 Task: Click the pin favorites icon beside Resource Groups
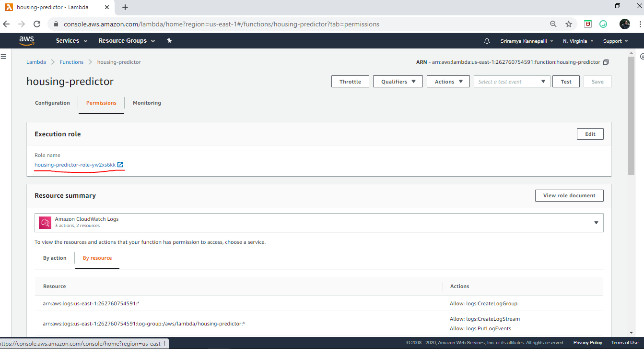coord(169,41)
